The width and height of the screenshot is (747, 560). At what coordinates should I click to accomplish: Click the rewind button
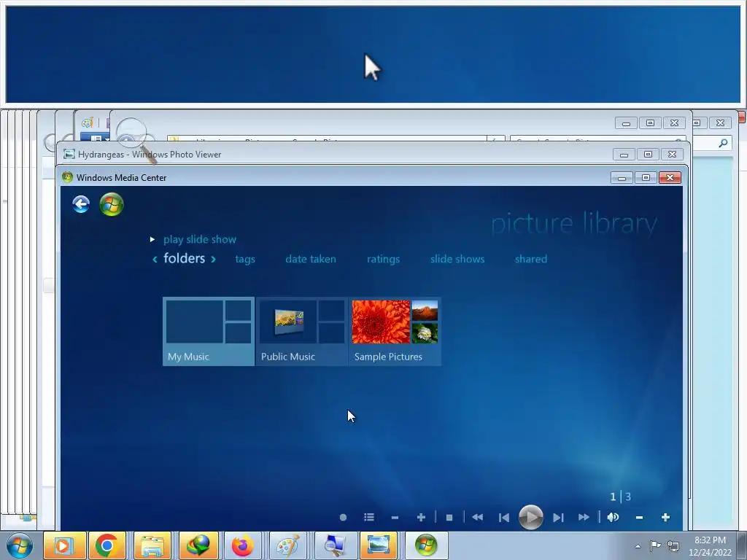click(477, 517)
